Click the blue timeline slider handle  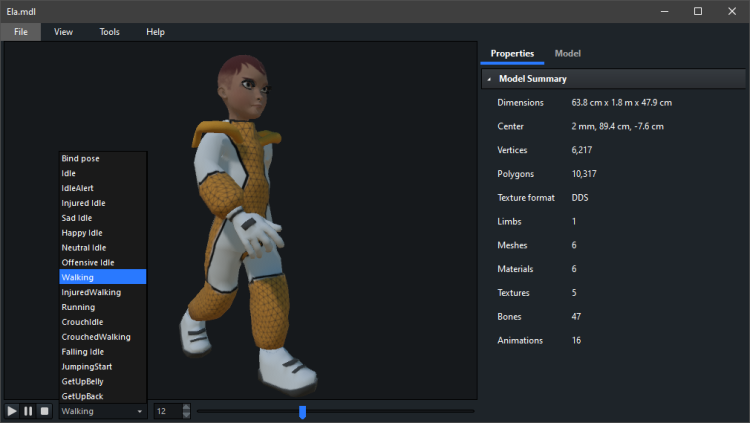pos(302,412)
